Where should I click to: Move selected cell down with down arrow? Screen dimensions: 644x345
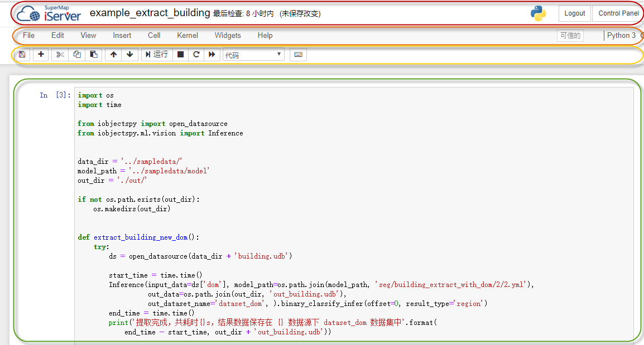[x=130, y=55]
